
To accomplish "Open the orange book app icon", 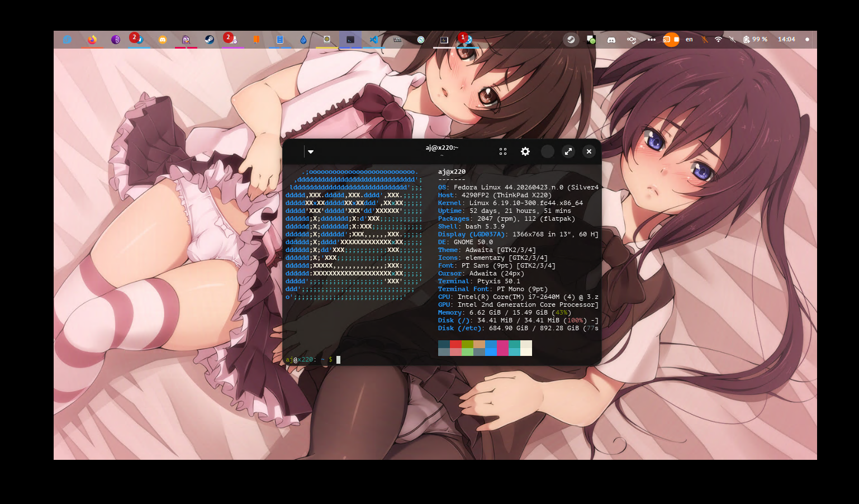I will click(x=256, y=40).
